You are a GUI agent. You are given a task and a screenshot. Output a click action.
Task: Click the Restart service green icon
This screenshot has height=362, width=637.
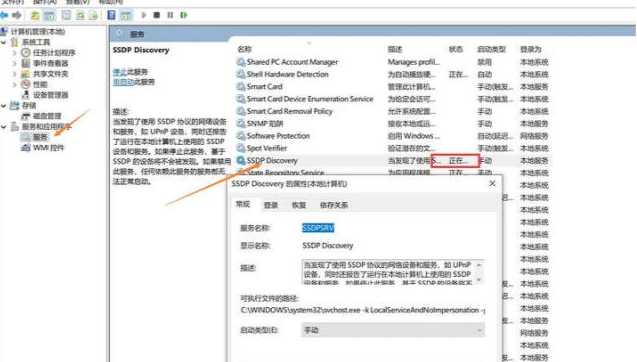tap(184, 15)
